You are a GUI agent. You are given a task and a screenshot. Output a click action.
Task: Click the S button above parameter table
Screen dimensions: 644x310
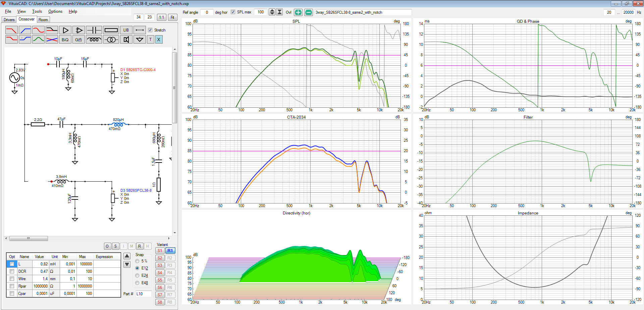(x=115, y=246)
